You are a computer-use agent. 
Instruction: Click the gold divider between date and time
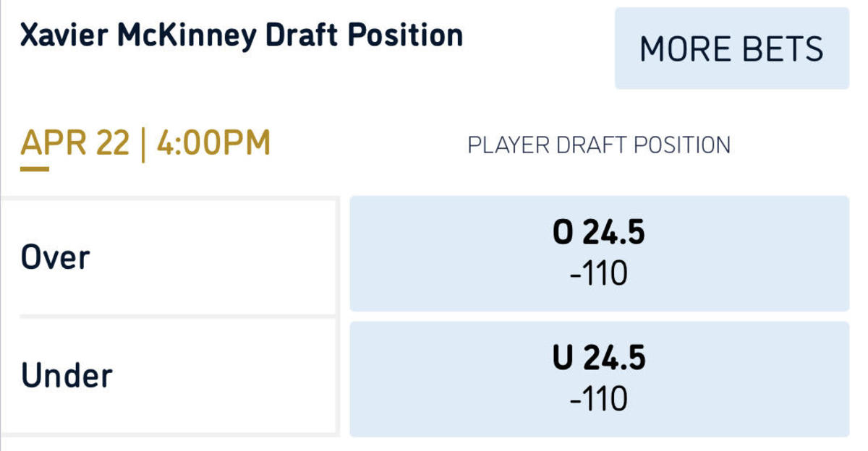coord(142,144)
